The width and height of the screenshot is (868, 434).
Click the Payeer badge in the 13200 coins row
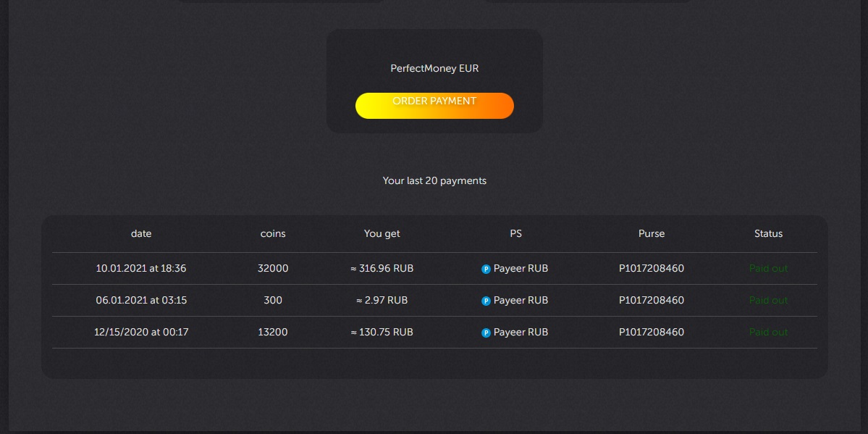point(485,332)
